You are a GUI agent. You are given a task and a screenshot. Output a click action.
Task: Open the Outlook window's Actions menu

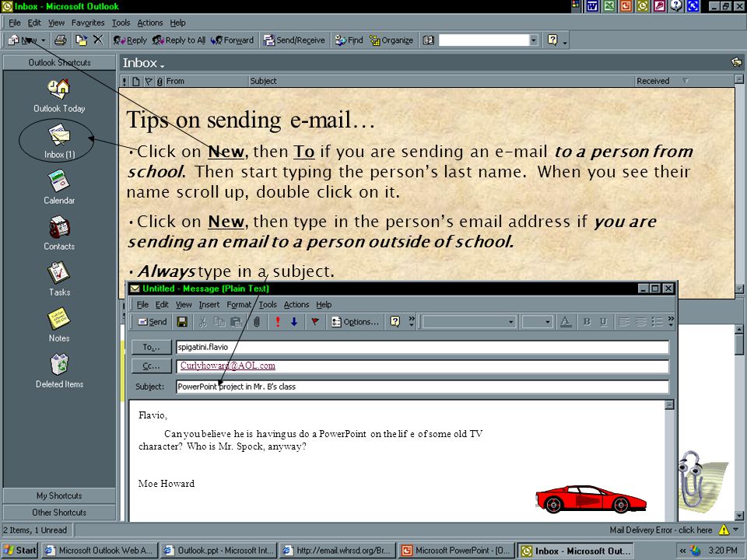click(150, 23)
